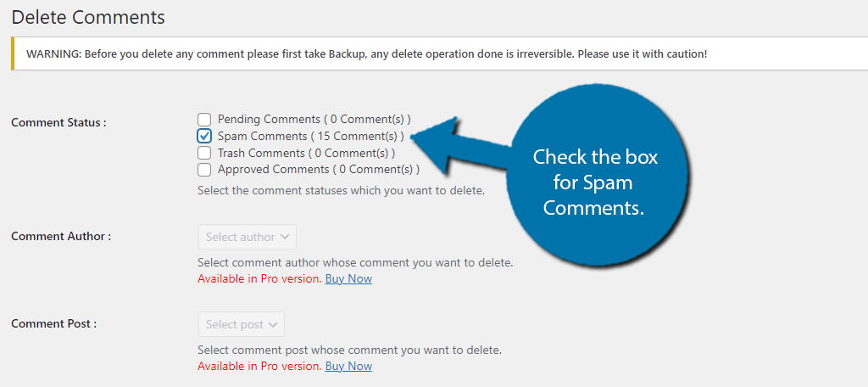Click the "Spam Comments ( 15 Comment(s) )" label
This screenshot has height=387, width=868.
pos(310,136)
